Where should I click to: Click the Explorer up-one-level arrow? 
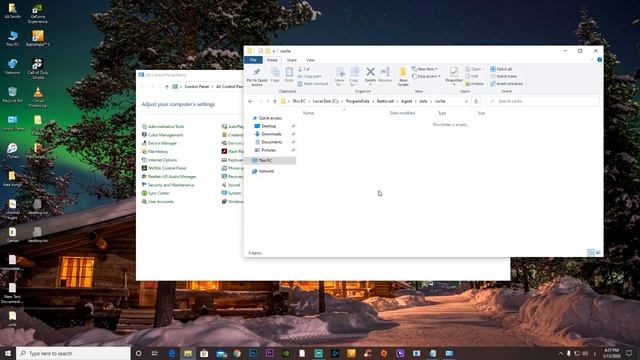275,101
